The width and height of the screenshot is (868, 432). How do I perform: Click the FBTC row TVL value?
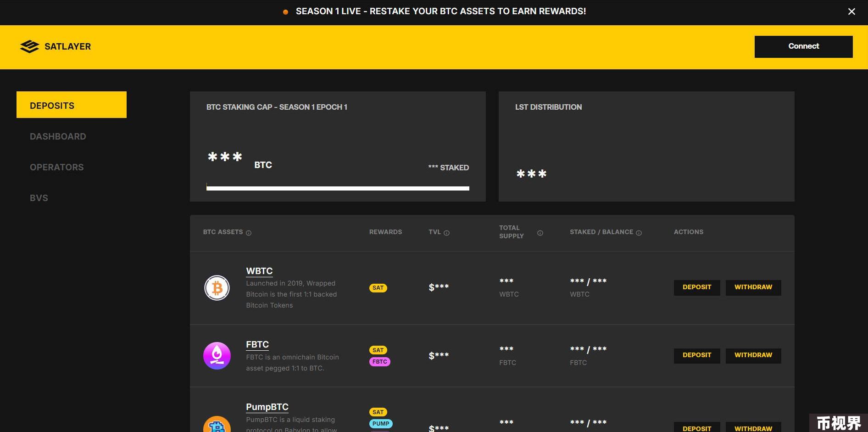(x=439, y=355)
